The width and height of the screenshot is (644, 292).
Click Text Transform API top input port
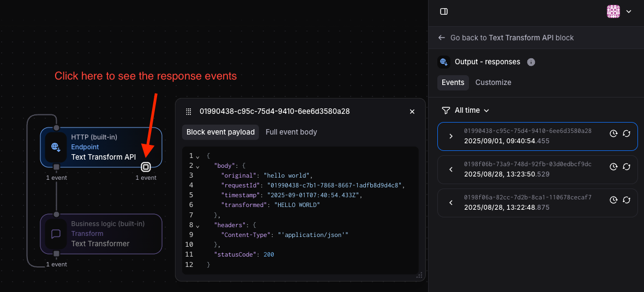pos(57,127)
